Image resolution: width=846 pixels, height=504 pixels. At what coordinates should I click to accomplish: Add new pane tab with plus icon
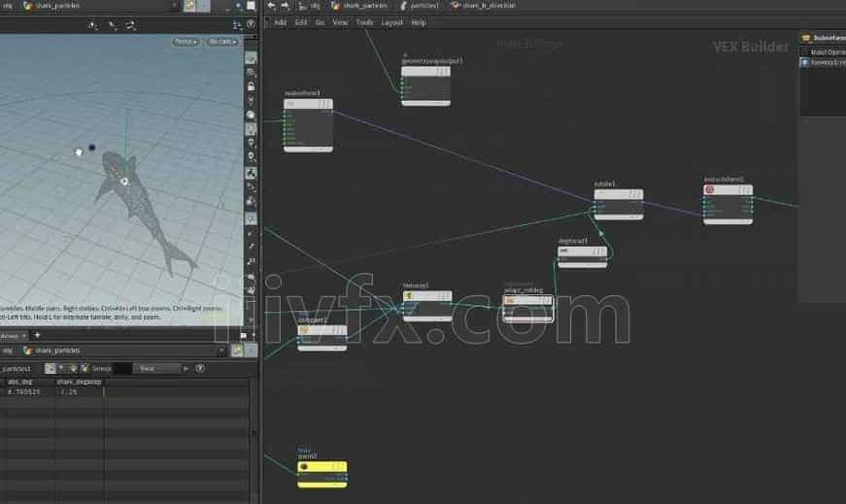coord(37,335)
